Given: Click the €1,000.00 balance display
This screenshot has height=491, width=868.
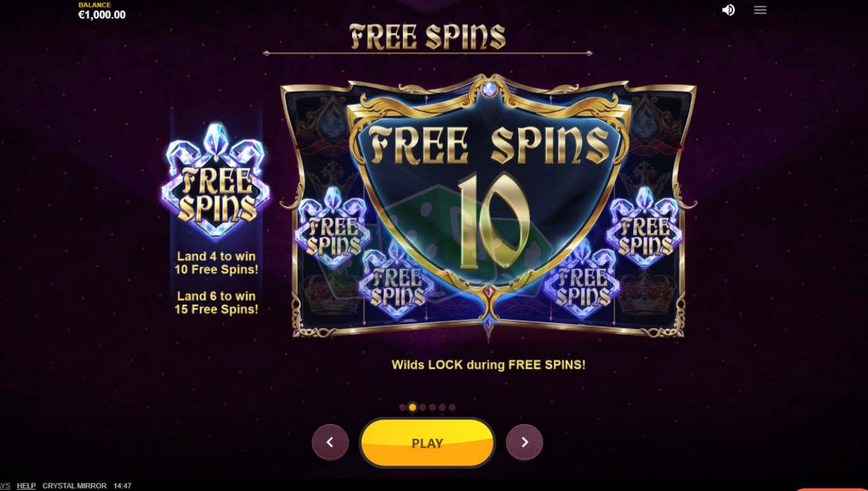Looking at the screenshot, I should [102, 15].
